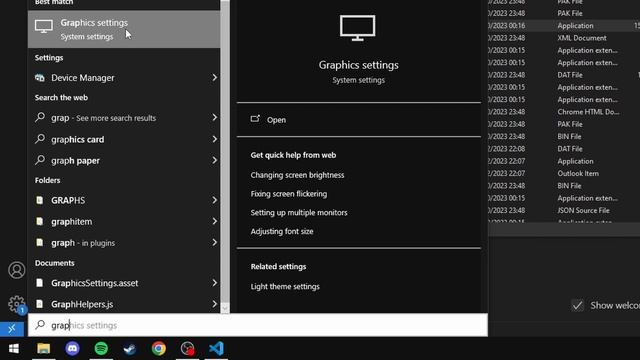Select 'grap - See more search results'
The height and width of the screenshot is (360, 640).
click(124, 118)
